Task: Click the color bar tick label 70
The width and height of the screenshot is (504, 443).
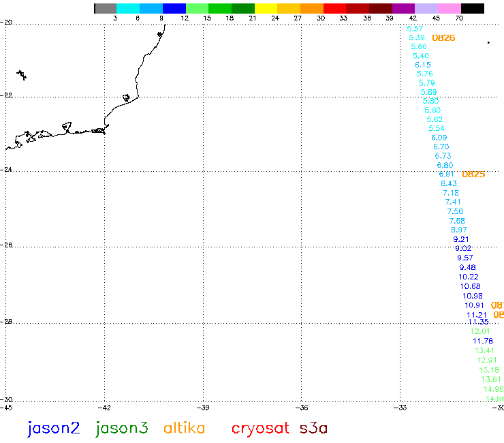Action: pos(459,18)
